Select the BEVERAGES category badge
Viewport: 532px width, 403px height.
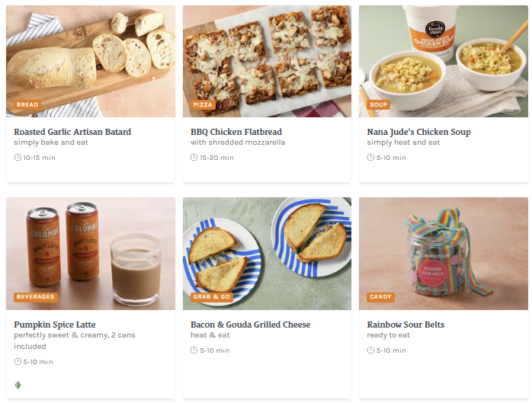pyautogui.click(x=35, y=297)
